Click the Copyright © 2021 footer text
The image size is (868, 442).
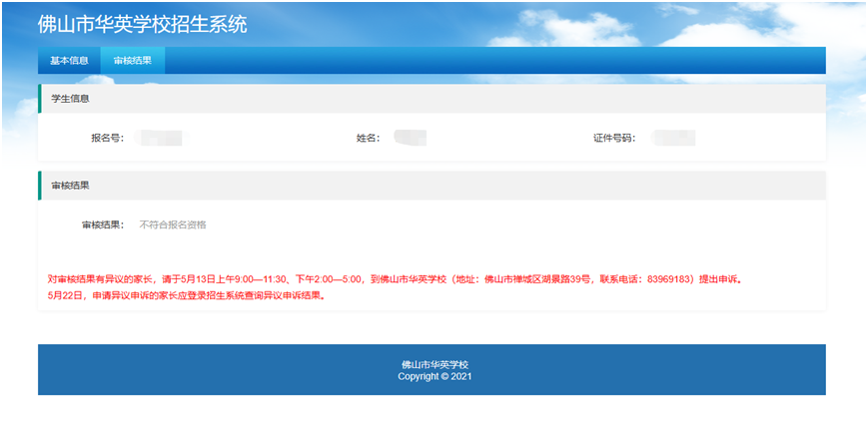(x=434, y=376)
